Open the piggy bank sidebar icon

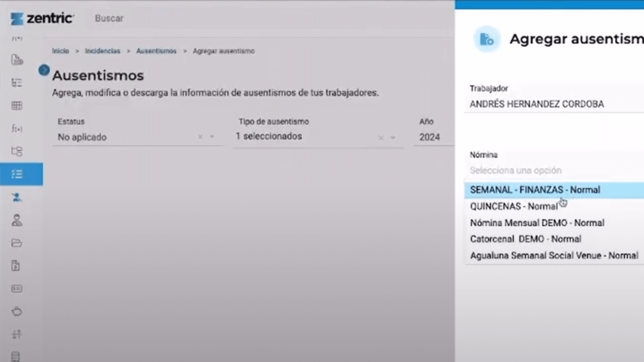point(17,312)
